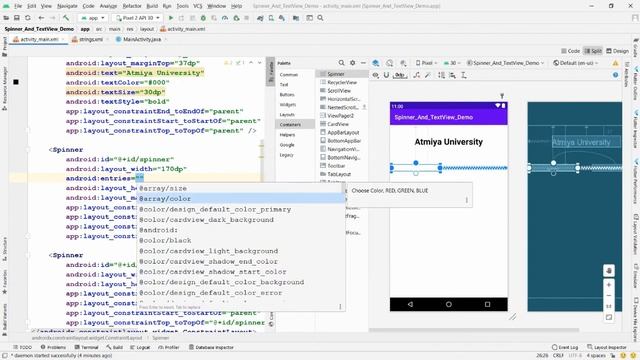Image resolution: width=640 pixels, height=360 pixels.
Task: Open Search Everywhere magnifier in main toolbar
Action: (320, 18)
